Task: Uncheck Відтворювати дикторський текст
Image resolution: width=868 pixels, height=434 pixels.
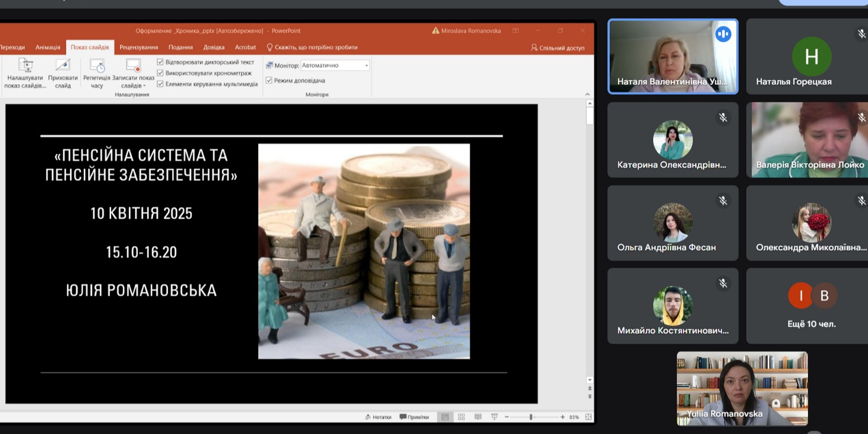Action: pos(160,62)
